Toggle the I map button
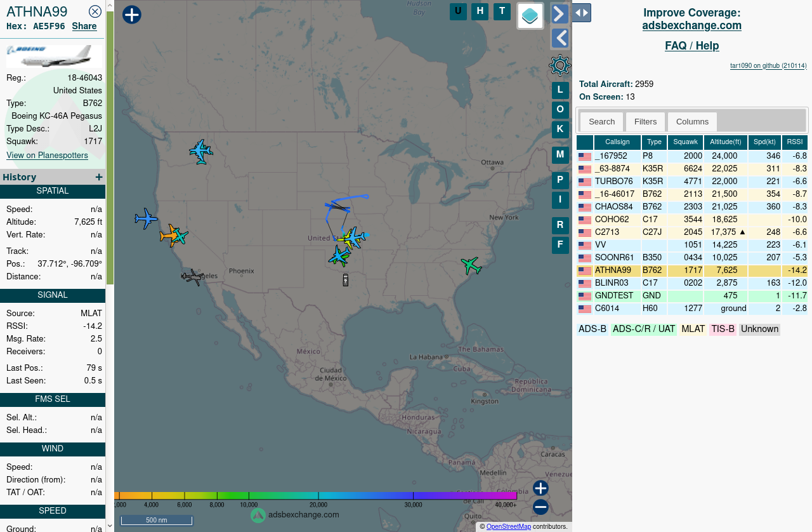 (560, 201)
